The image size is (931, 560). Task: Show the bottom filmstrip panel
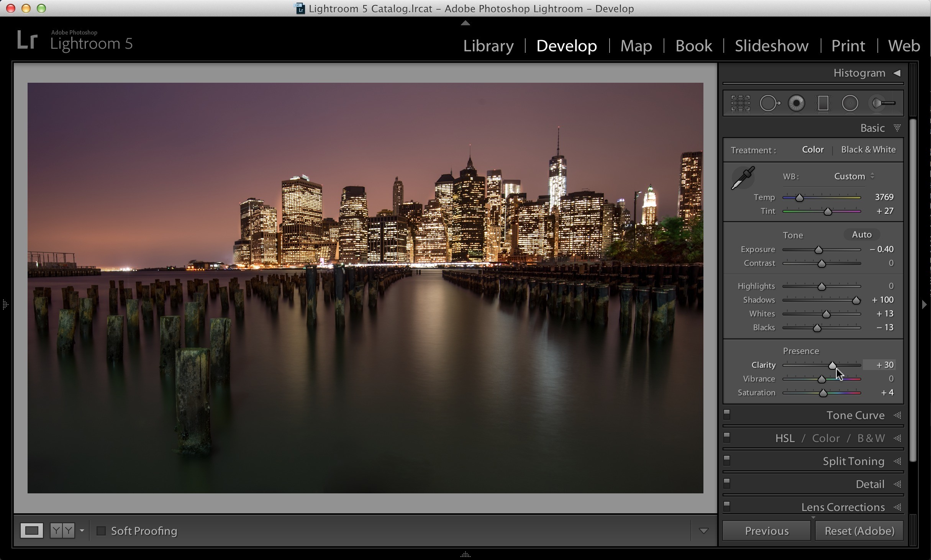coord(465,554)
